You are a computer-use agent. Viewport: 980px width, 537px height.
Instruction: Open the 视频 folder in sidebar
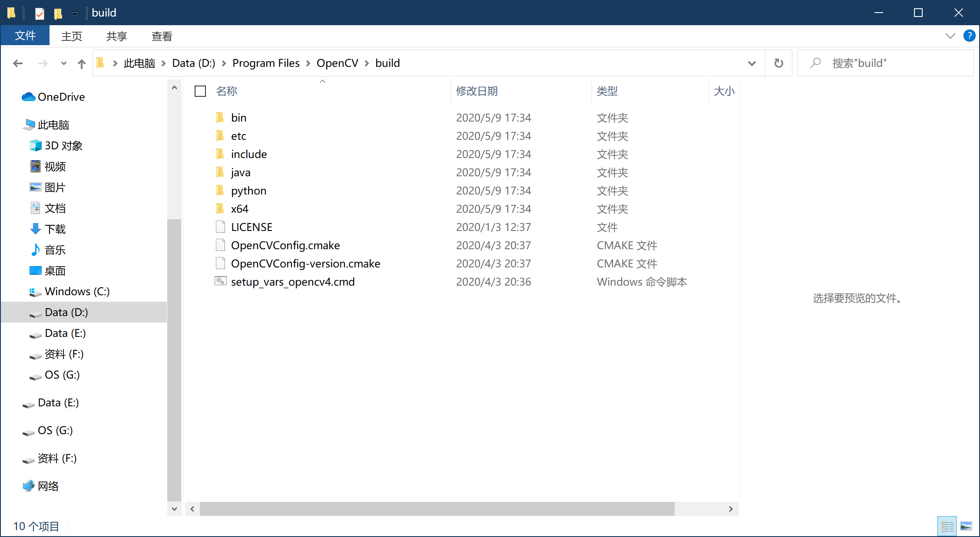point(55,167)
